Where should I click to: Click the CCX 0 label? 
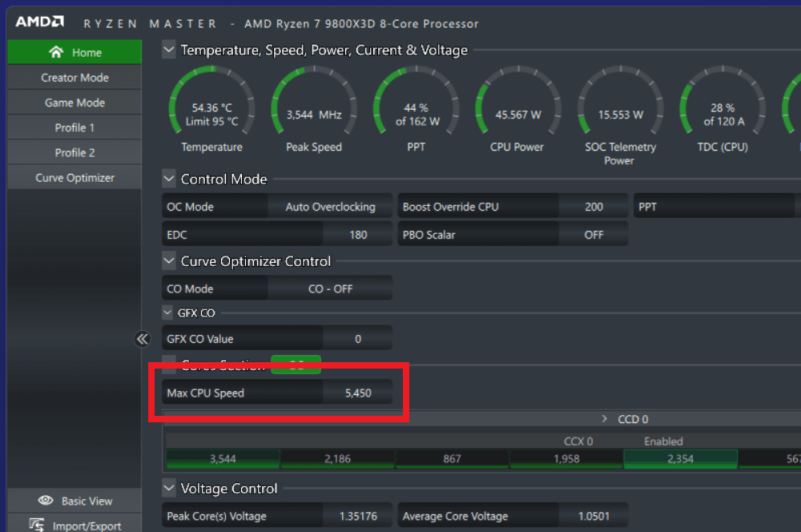point(578,441)
